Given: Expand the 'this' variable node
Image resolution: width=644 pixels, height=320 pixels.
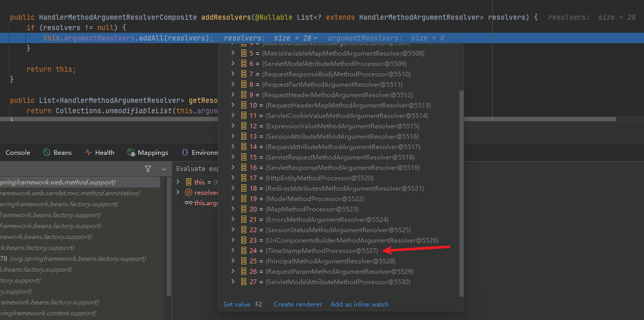Looking at the screenshot, I should (x=178, y=182).
